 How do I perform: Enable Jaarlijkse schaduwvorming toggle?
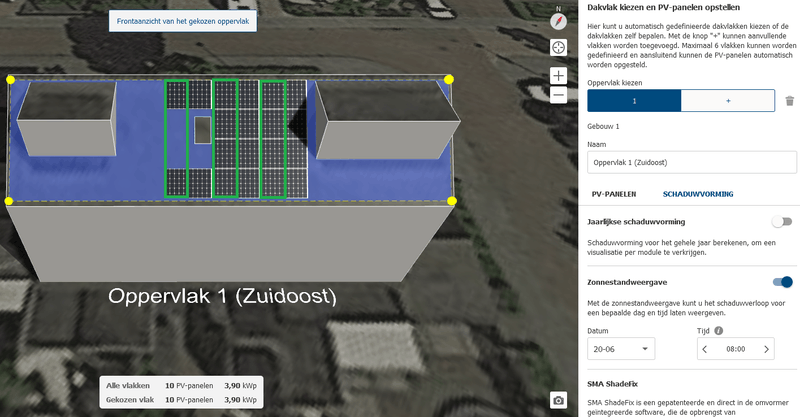[782, 222]
